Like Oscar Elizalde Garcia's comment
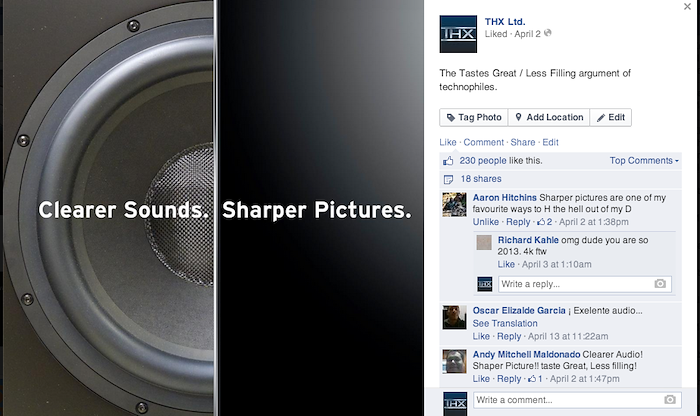This screenshot has height=416, width=700. click(x=481, y=336)
